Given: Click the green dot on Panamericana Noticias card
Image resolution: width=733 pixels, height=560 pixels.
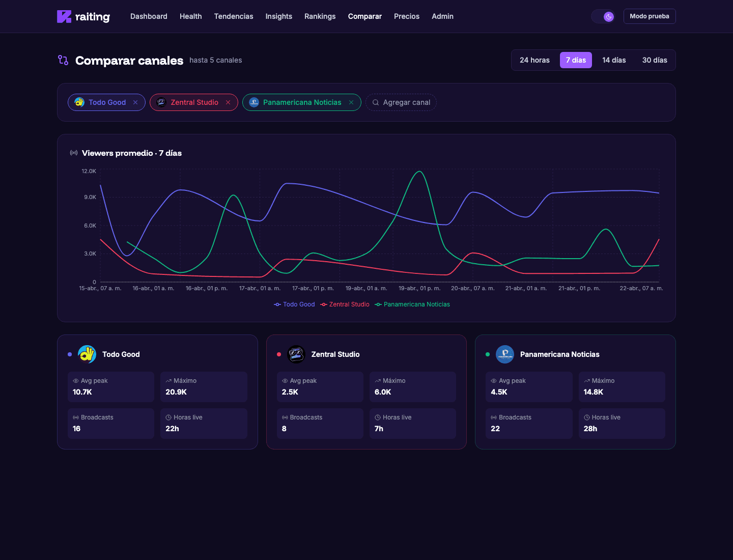Looking at the screenshot, I should click(x=488, y=354).
